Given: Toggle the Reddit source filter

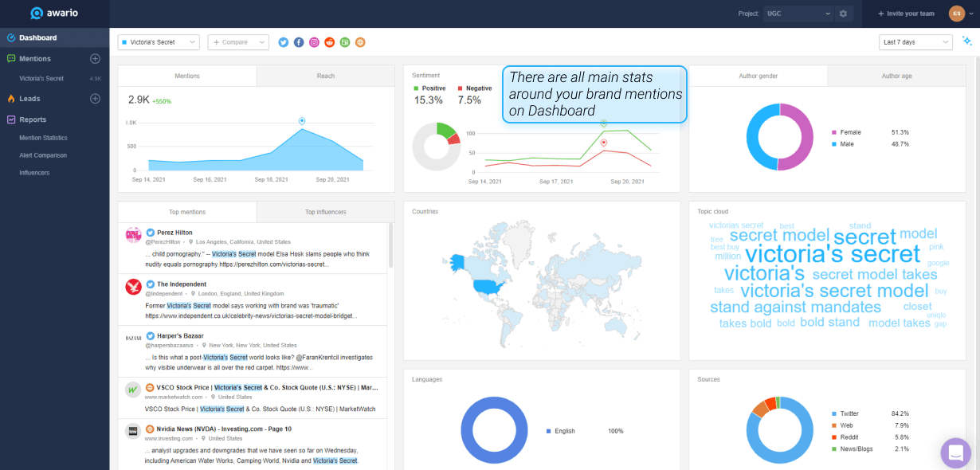Looking at the screenshot, I should pos(330,42).
